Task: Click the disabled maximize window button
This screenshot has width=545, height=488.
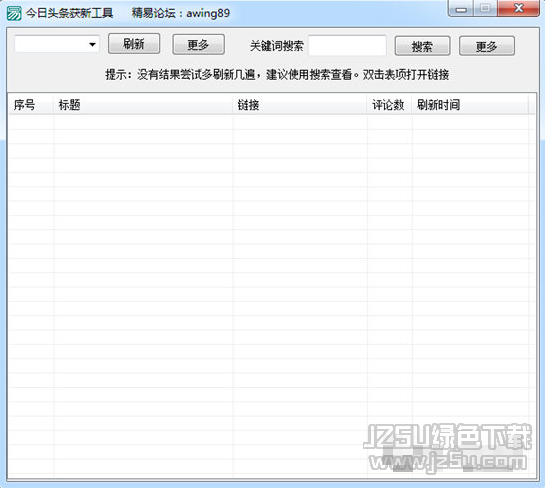Action: click(x=485, y=9)
